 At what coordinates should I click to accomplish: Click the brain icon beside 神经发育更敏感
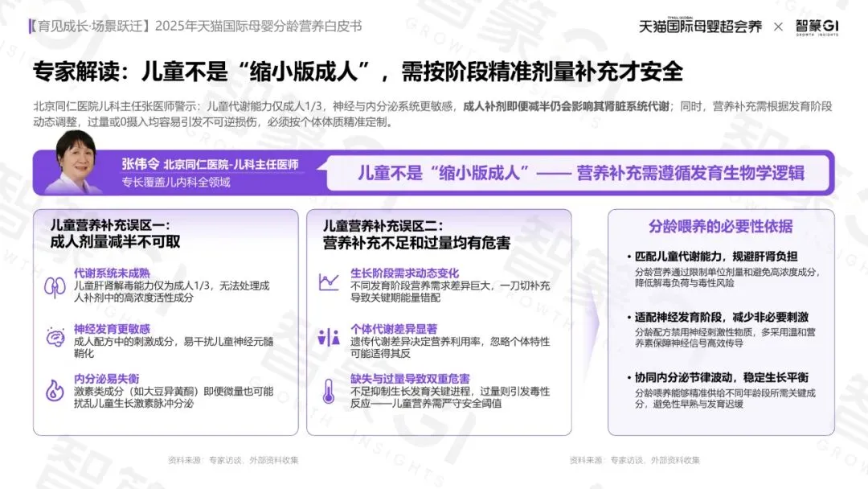coord(55,337)
